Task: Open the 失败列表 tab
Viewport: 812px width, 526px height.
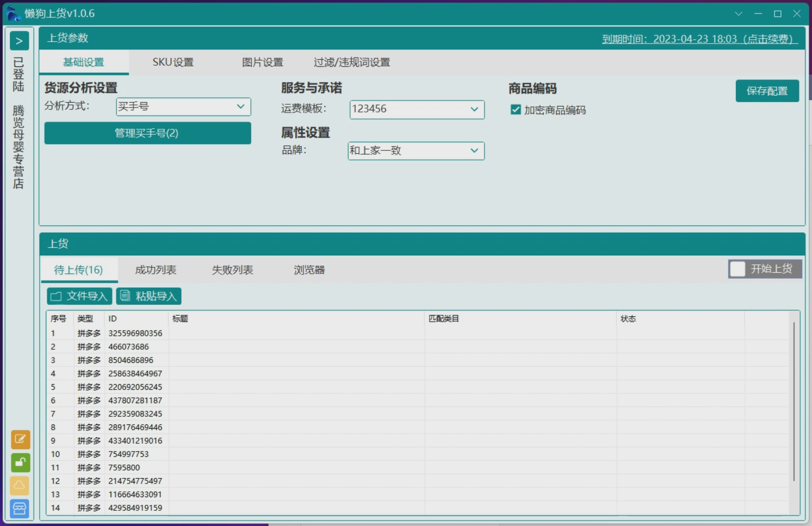Action: click(x=232, y=270)
